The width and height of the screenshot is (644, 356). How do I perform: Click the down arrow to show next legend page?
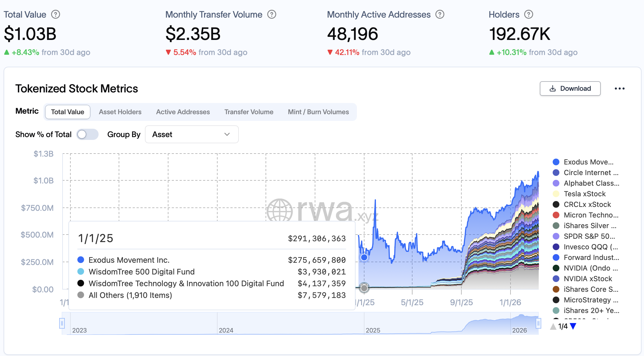click(573, 326)
